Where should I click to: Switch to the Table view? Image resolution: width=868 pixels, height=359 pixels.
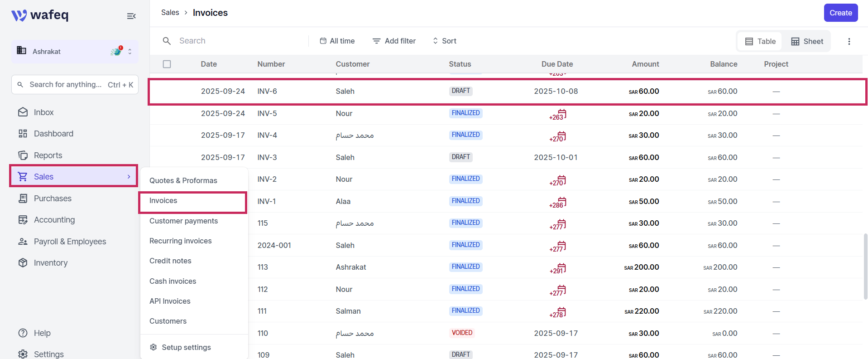[760, 41]
